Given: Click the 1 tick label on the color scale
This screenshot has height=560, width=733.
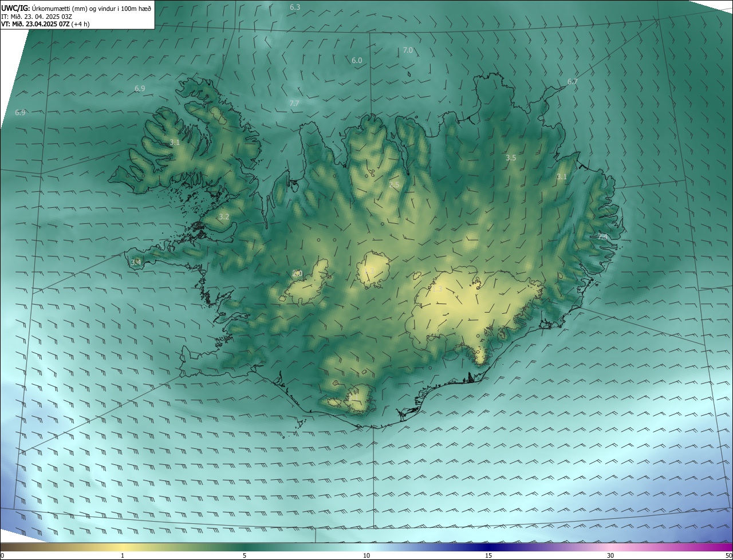Looking at the screenshot, I should pos(123,555).
